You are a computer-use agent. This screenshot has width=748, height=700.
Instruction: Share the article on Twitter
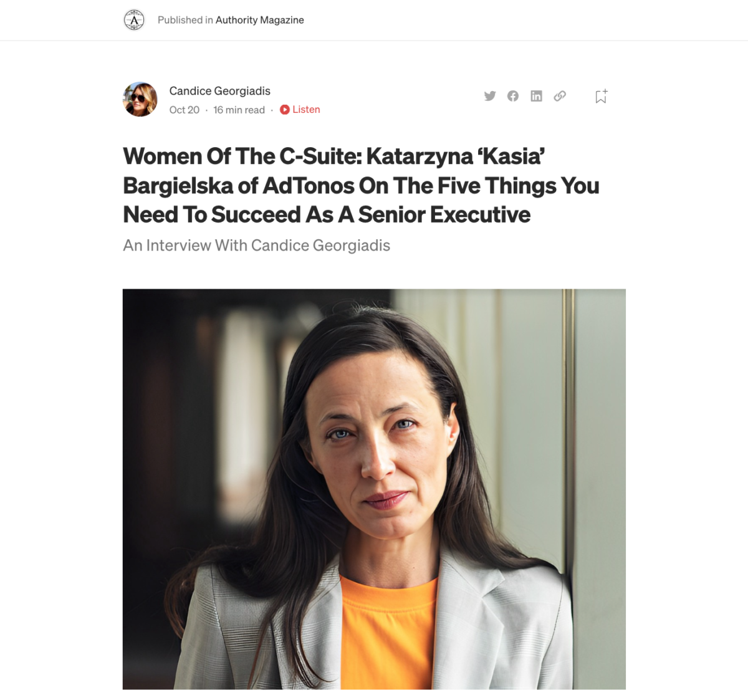tap(490, 96)
